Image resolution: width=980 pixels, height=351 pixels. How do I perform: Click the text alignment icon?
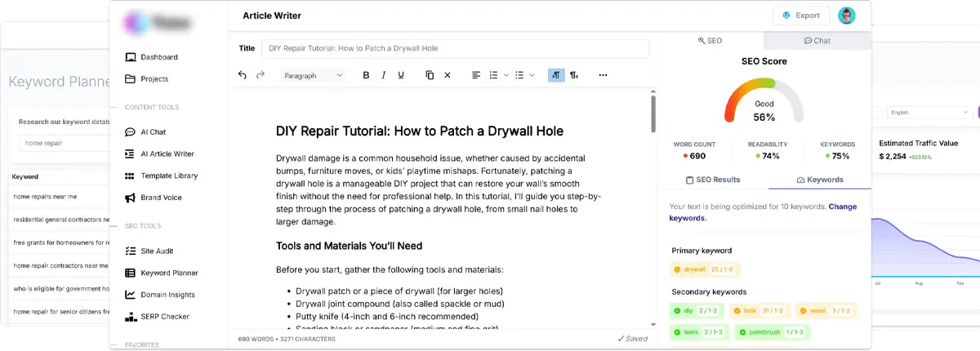pyautogui.click(x=476, y=75)
